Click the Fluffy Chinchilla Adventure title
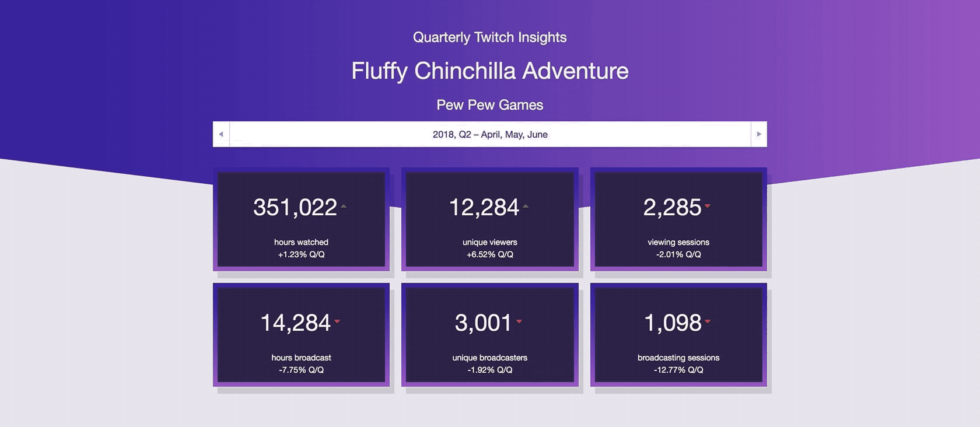The width and height of the screenshot is (980, 427). tap(490, 71)
